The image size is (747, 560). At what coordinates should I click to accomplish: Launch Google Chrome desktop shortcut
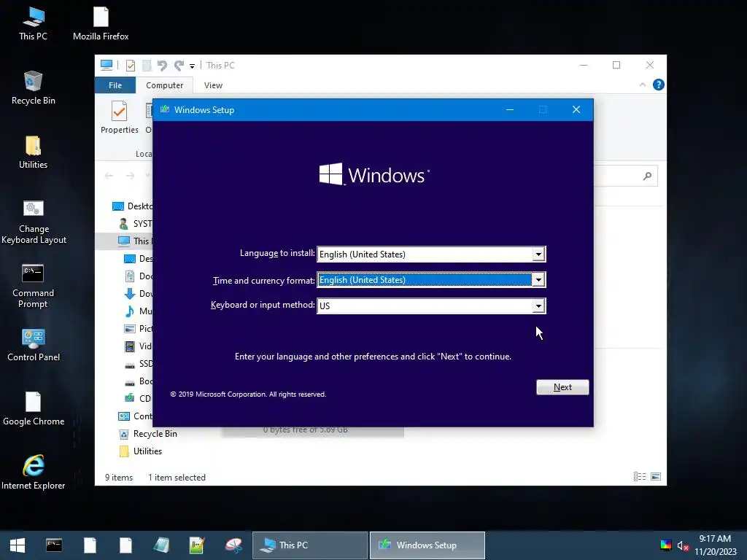click(34, 409)
